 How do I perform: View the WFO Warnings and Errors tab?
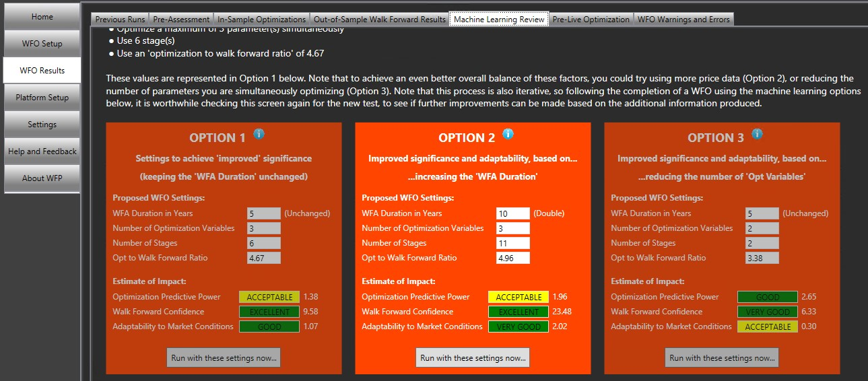pos(683,20)
